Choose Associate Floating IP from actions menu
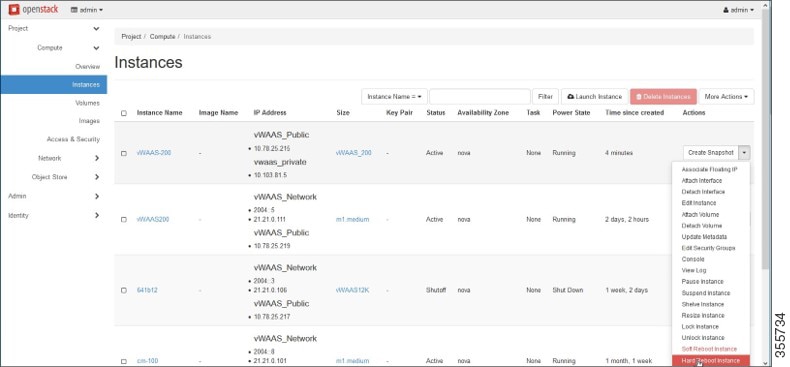Image resolution: width=790 pixels, height=367 pixels. click(709, 169)
